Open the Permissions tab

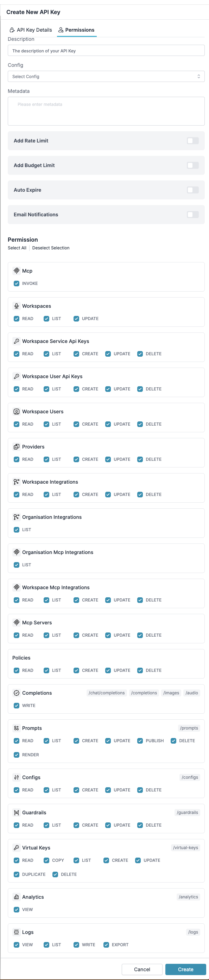pyautogui.click(x=76, y=30)
